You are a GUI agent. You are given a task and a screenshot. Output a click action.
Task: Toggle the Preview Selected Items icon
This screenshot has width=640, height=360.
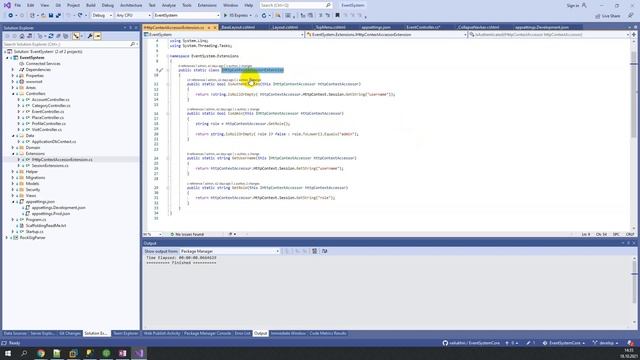[x=98, y=36]
